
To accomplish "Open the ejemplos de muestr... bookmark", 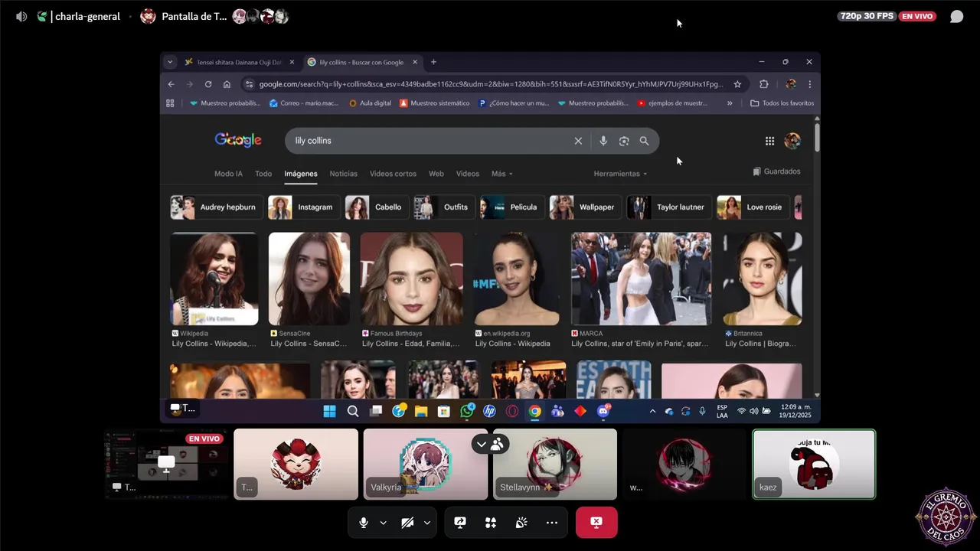I will tap(673, 103).
